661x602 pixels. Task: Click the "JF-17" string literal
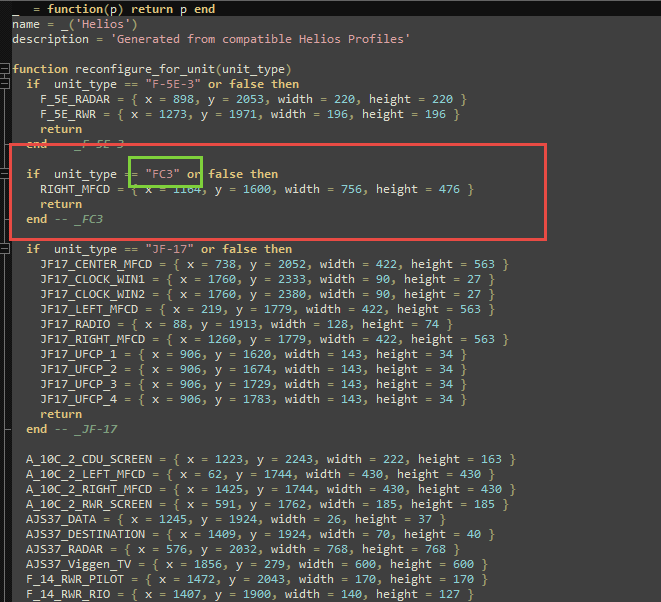click(x=169, y=249)
